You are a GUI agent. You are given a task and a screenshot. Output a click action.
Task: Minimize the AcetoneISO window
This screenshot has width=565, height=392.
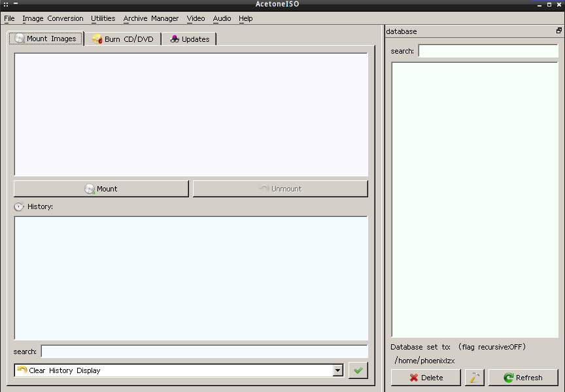[x=539, y=5]
